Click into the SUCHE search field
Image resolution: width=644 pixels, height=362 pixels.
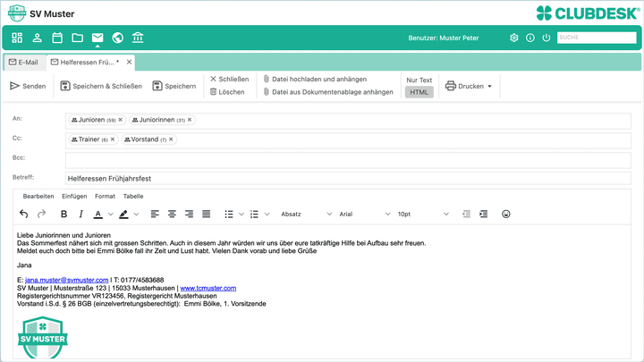[x=597, y=38]
